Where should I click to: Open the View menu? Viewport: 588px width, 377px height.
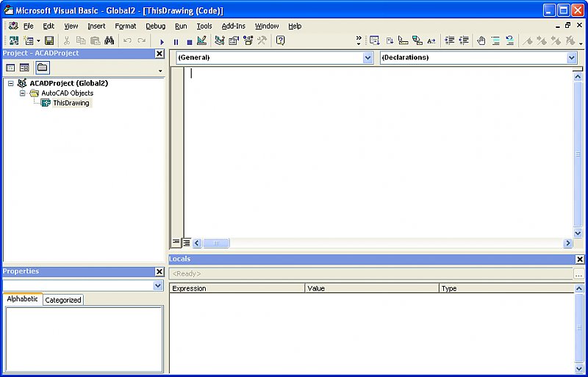[x=71, y=26]
